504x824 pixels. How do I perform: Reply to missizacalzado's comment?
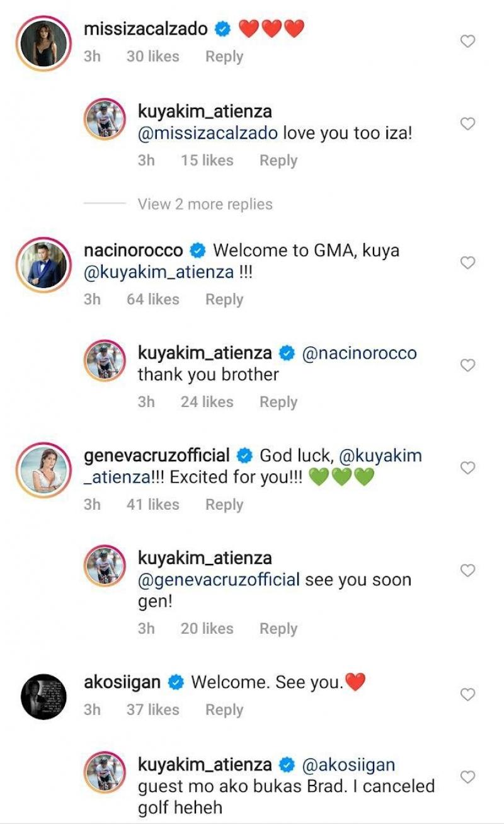224,57
